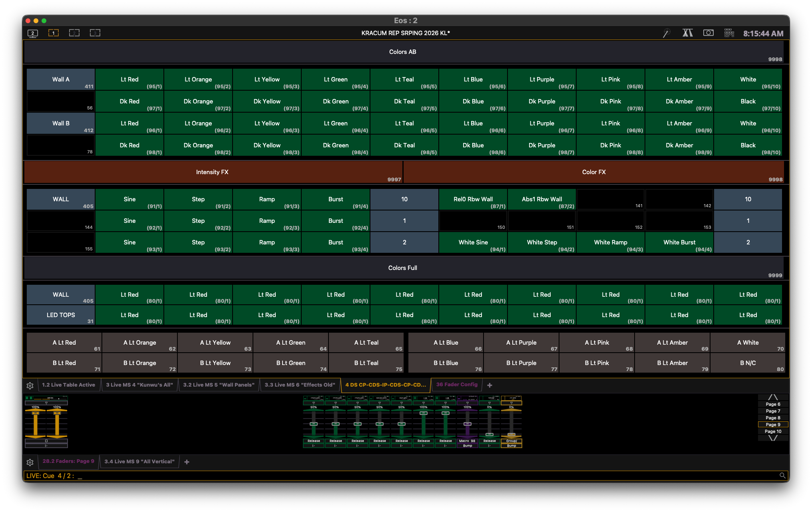Click Black preset (98/10)
The image size is (812, 512).
point(748,145)
